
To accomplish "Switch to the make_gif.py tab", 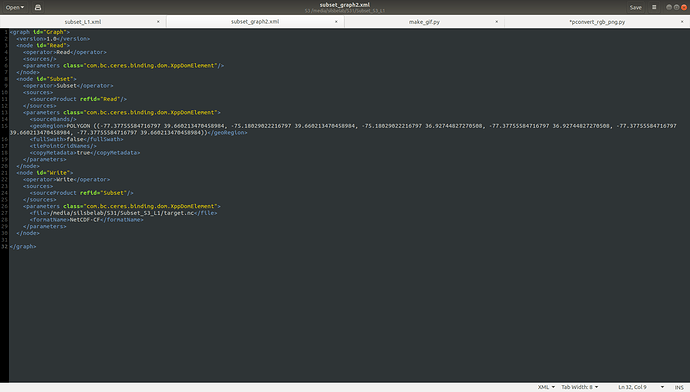I will (x=424, y=22).
